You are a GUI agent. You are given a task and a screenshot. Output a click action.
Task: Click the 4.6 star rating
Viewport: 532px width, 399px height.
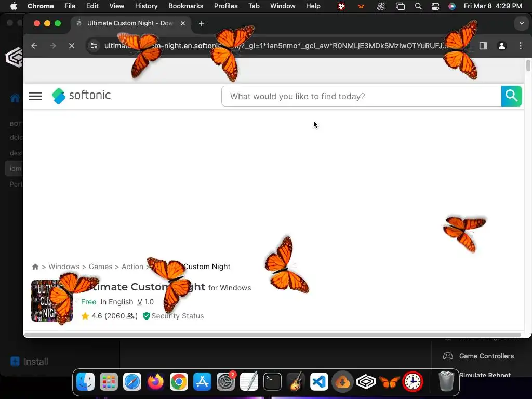(x=109, y=316)
